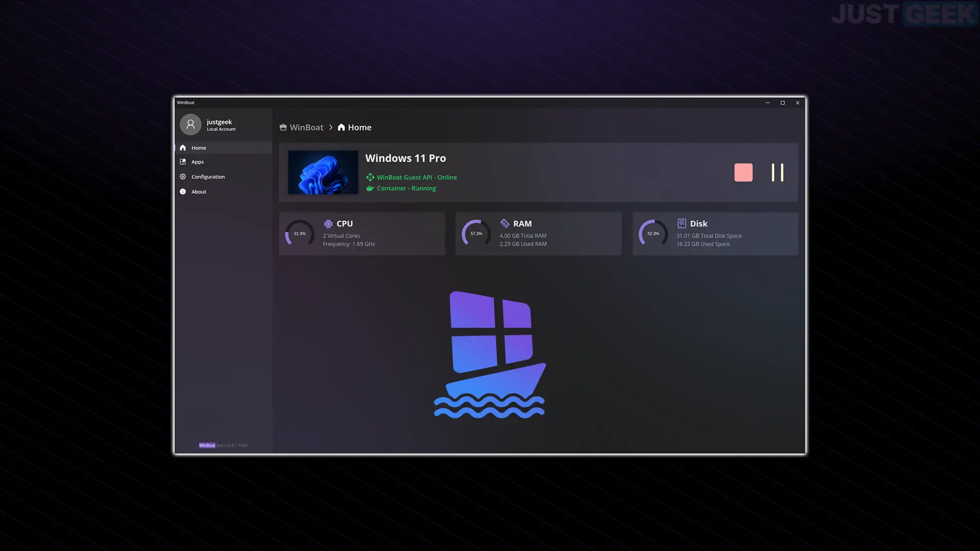
Task: Click the Home house icon in sidebar
Action: (x=183, y=148)
